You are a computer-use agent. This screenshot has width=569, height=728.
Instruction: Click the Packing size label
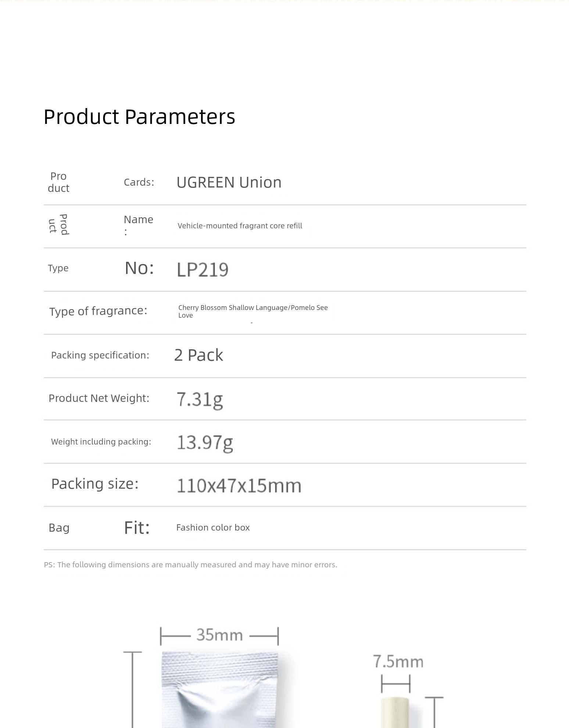pos(95,484)
